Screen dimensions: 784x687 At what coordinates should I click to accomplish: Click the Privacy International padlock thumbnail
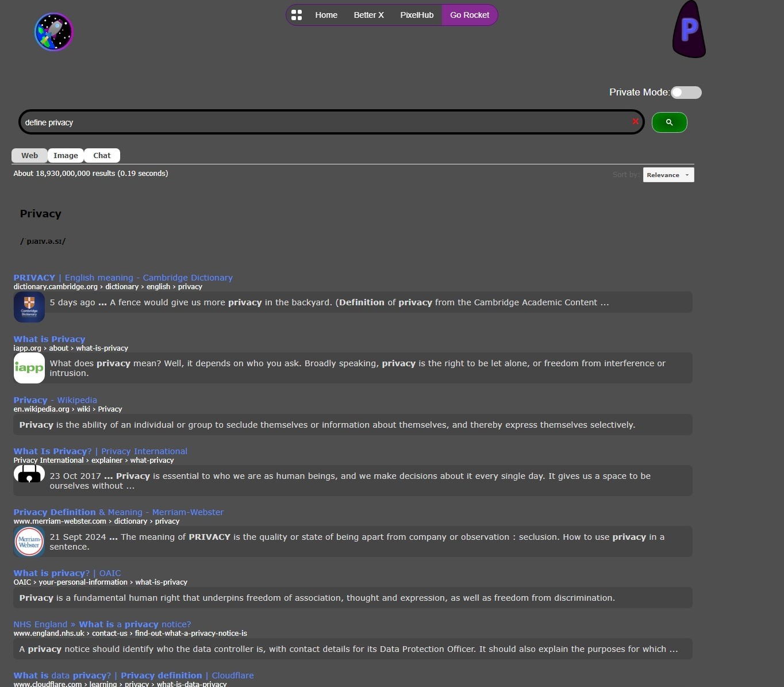coord(29,474)
